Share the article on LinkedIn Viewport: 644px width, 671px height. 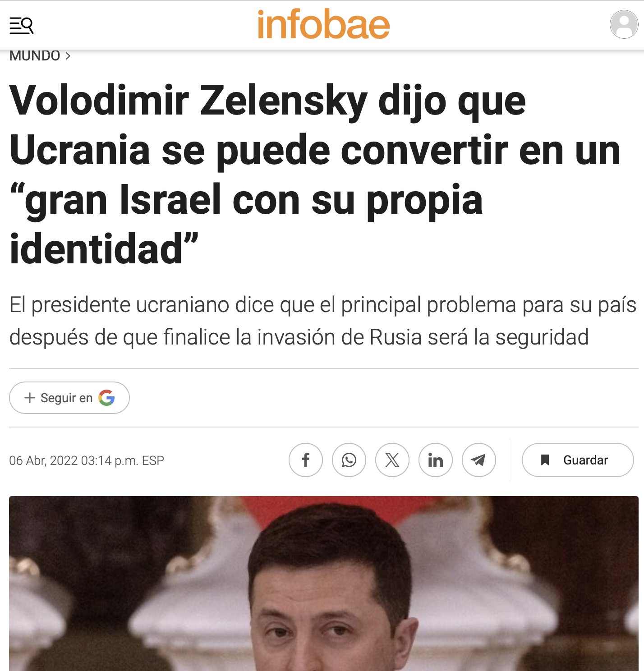coord(436,460)
